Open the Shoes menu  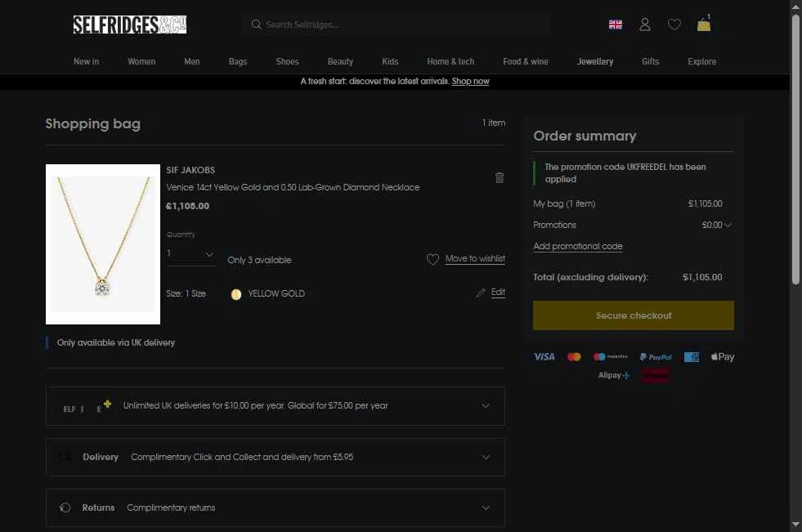pos(288,61)
